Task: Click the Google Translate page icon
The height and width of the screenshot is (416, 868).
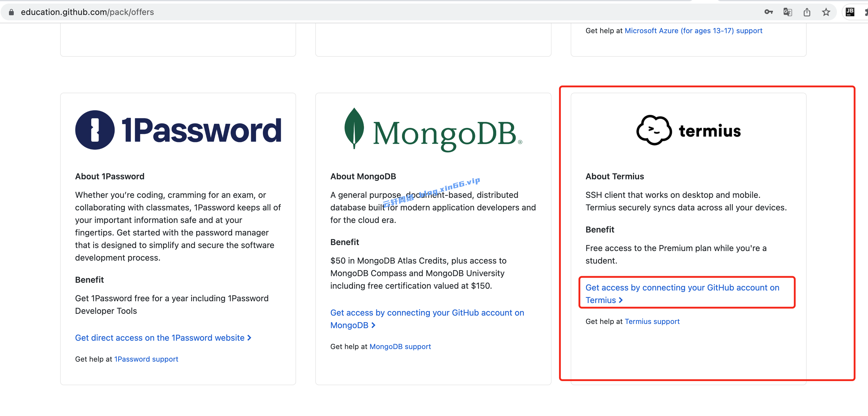Action: (x=788, y=12)
